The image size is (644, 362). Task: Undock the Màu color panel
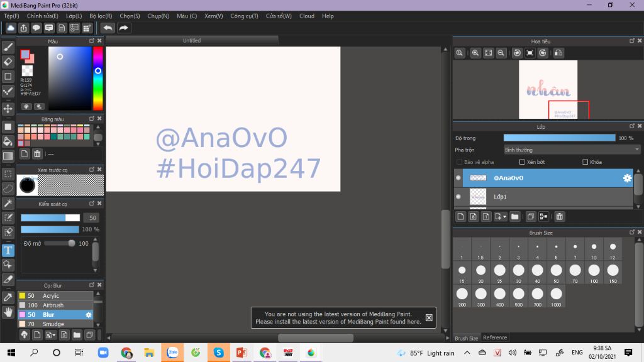tap(92, 41)
